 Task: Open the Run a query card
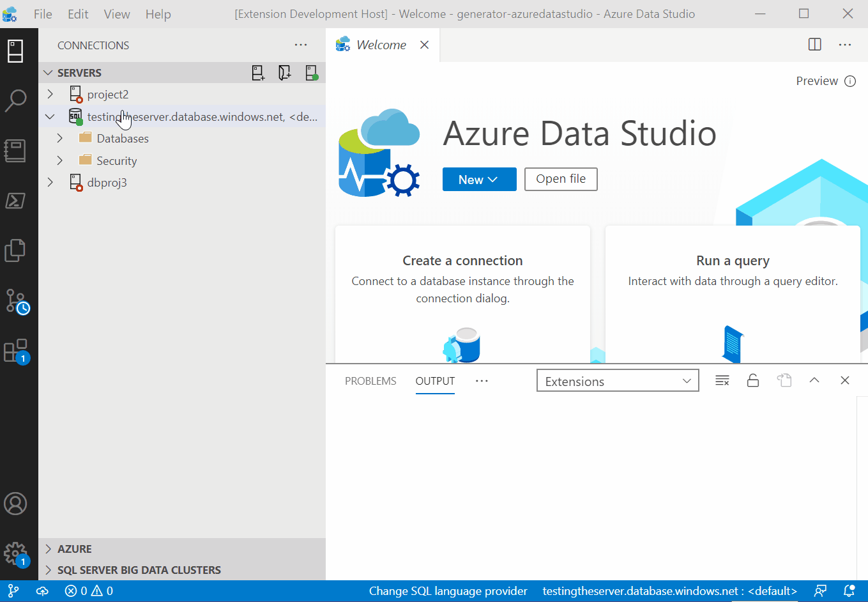tap(733, 294)
